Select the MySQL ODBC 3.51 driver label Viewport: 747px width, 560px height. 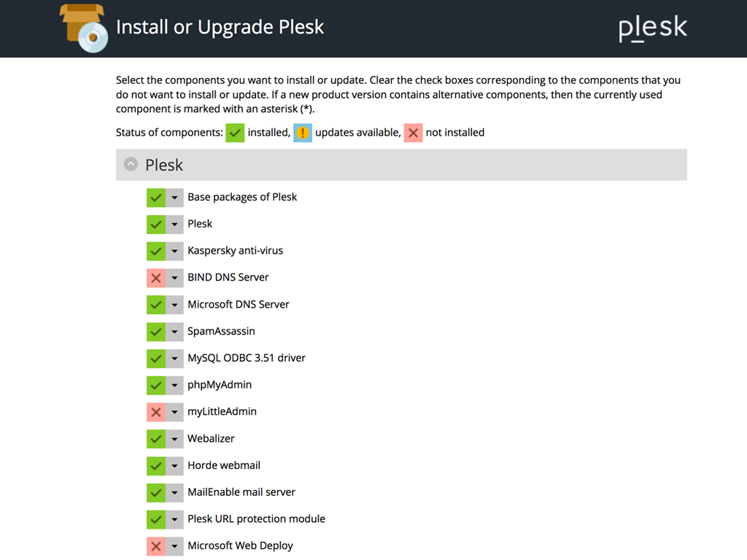[247, 358]
